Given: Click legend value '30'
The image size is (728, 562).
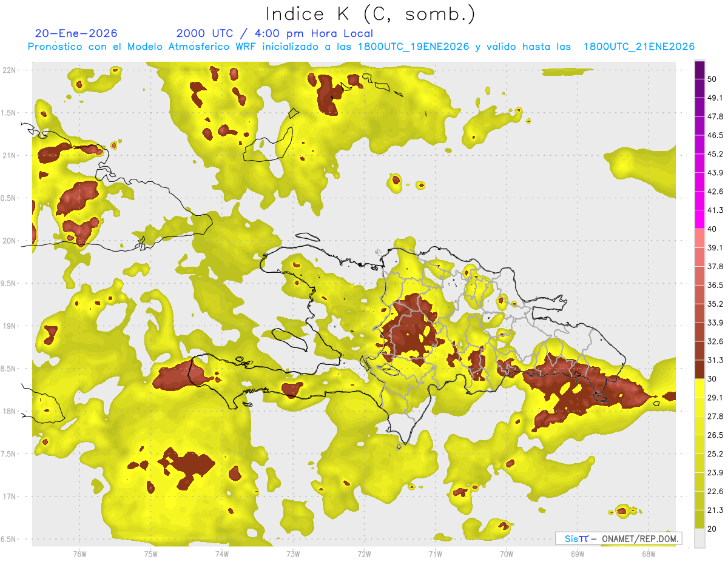Looking at the screenshot, I should (713, 379).
